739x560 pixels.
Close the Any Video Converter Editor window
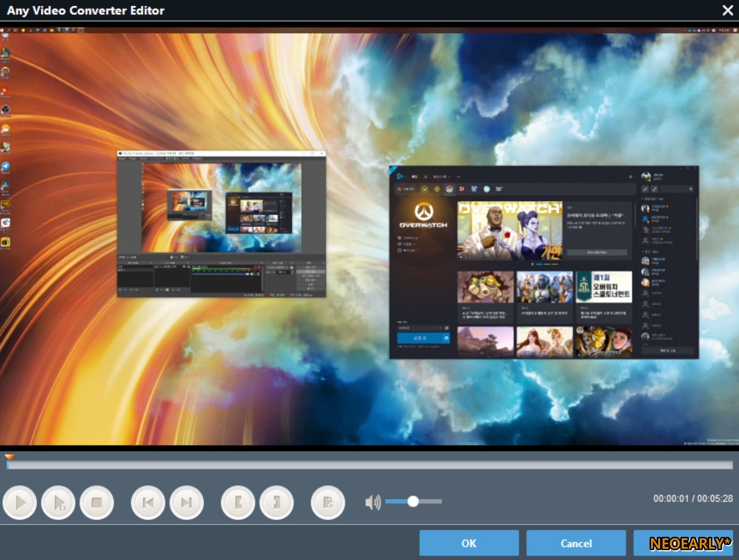tap(727, 10)
